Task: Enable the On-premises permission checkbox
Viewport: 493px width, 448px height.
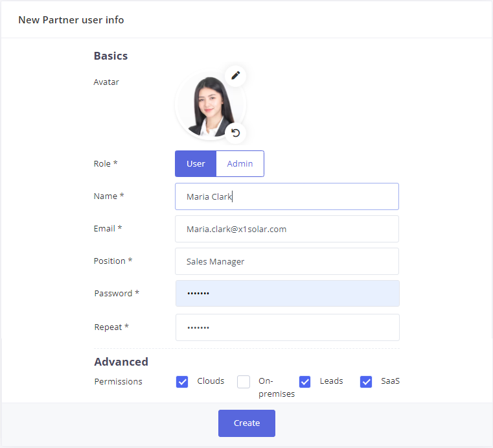Action: click(244, 382)
